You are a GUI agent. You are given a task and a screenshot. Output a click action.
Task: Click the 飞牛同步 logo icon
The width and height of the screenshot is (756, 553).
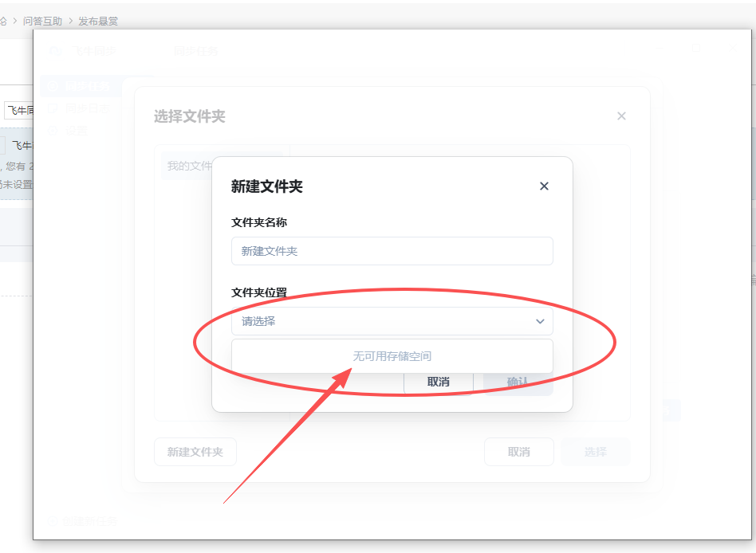coord(56,50)
